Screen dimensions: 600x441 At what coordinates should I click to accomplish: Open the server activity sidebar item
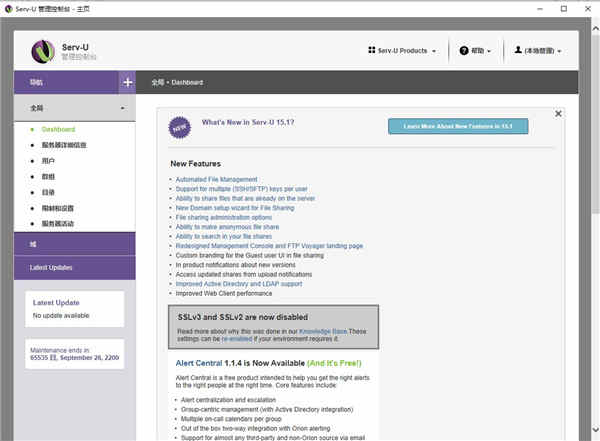(x=57, y=224)
